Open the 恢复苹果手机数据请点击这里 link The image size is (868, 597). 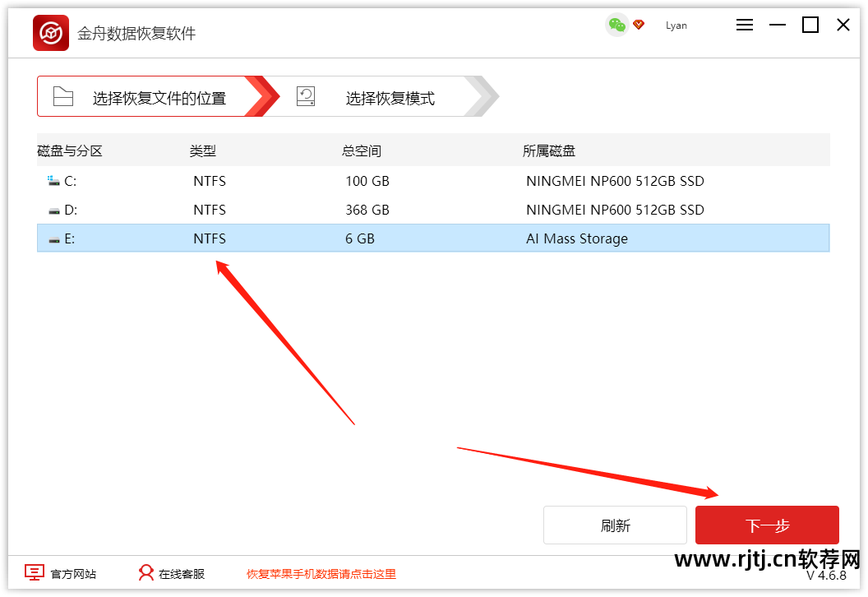pyautogui.click(x=320, y=573)
